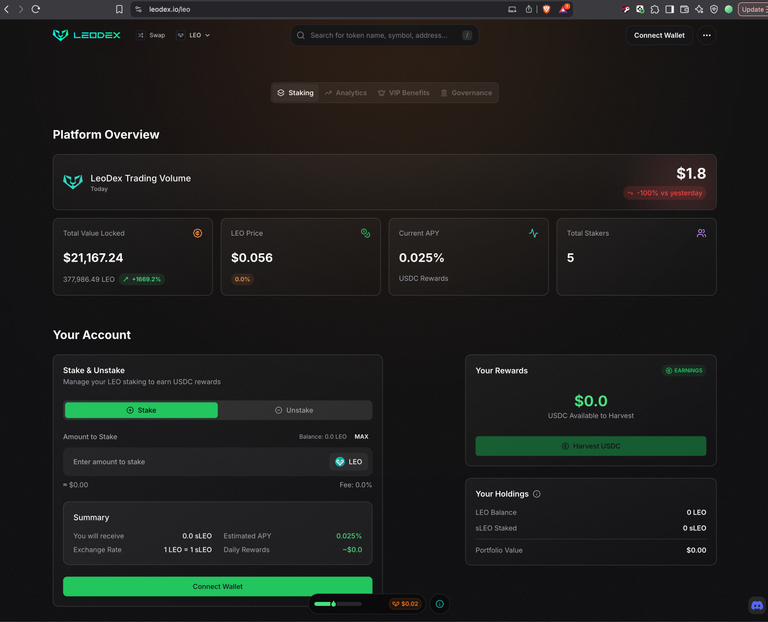Open the Brave Rewards triangle icon
The height and width of the screenshot is (622, 768).
tap(563, 9)
